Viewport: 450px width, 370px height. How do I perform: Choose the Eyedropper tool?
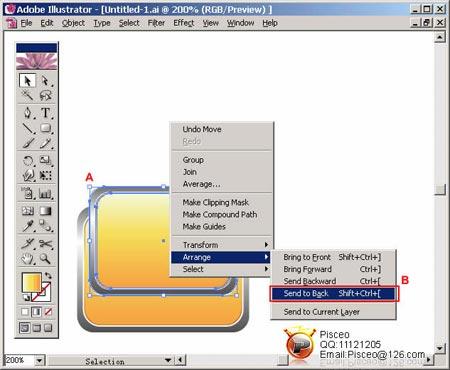pos(28,226)
